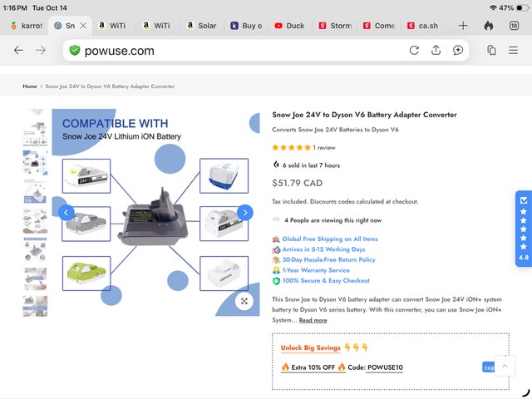
Task: Switch to the Solar tab
Action: coord(202,26)
